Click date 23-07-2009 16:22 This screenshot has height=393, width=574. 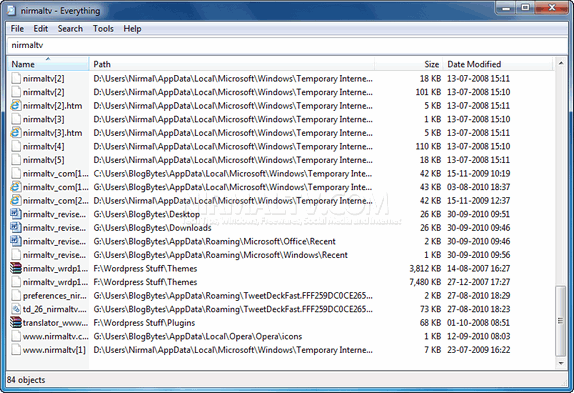pos(478,349)
